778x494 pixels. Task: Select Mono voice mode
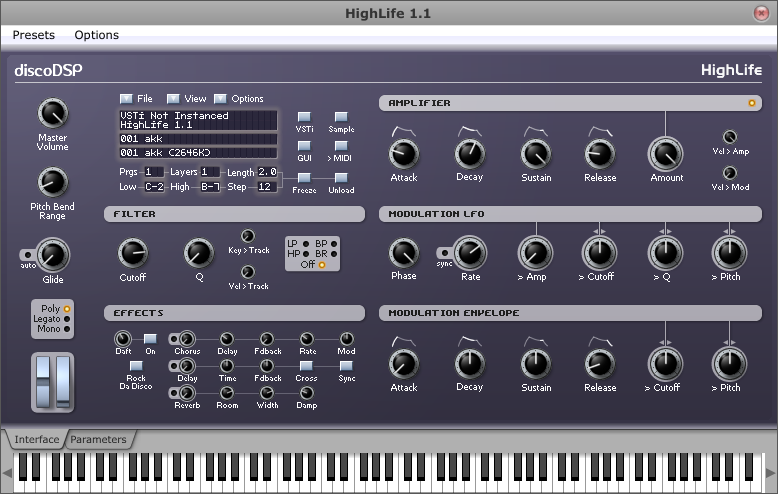[67, 328]
